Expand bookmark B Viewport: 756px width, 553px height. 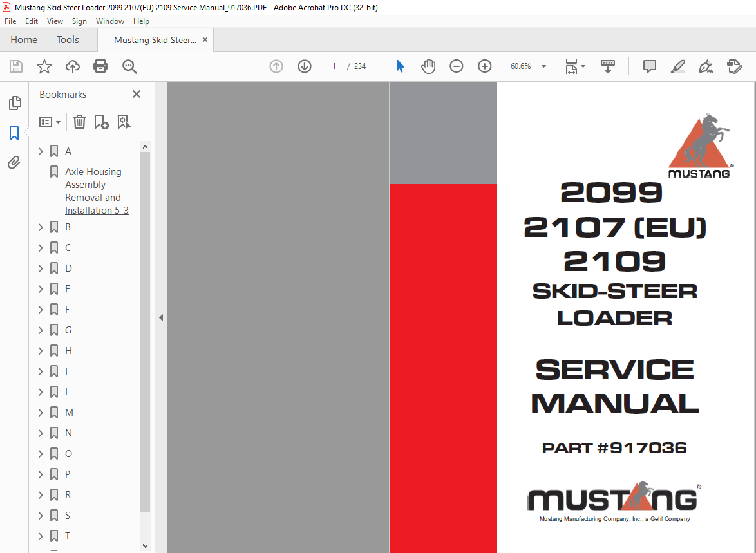click(x=41, y=227)
